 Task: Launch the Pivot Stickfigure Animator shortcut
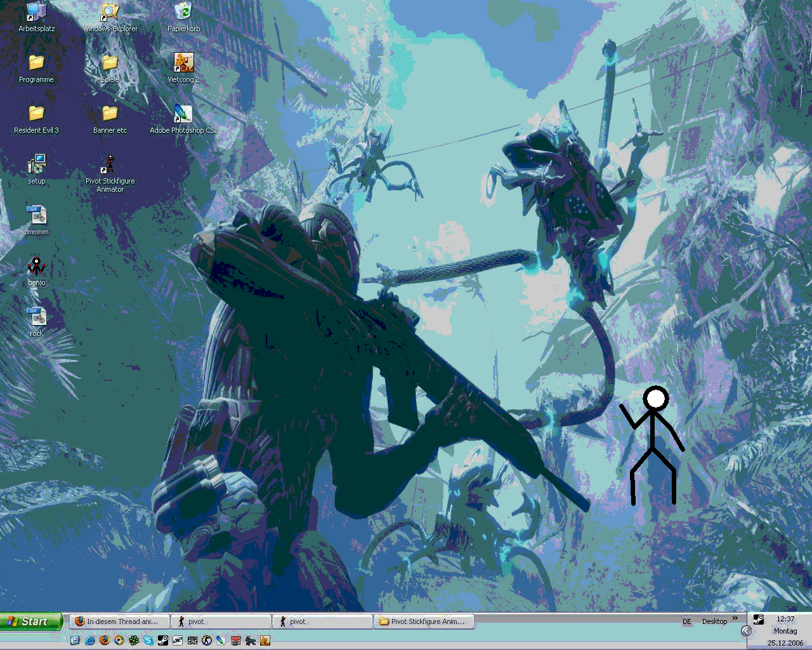click(x=110, y=173)
